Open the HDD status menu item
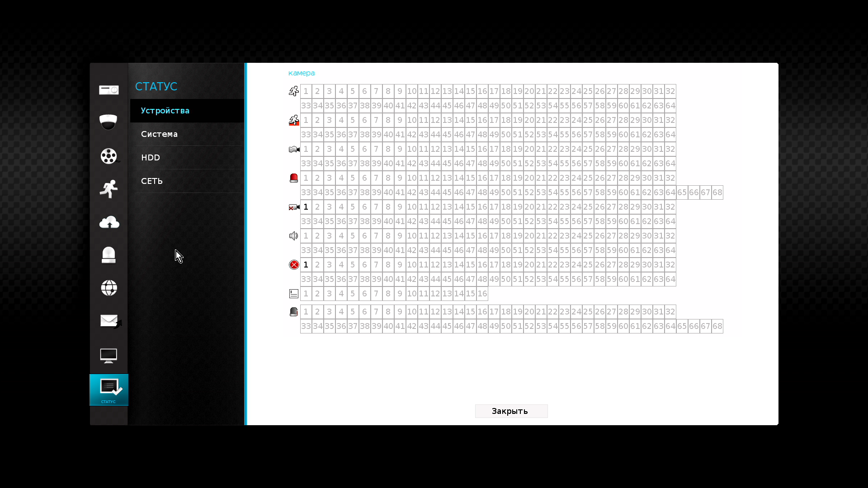Viewport: 868px width, 488px height. coord(151,158)
